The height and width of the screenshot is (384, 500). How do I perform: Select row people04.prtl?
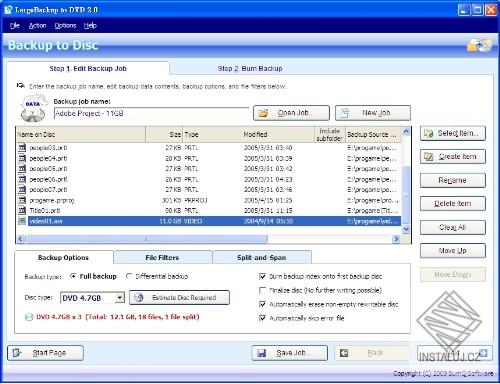tap(209, 158)
